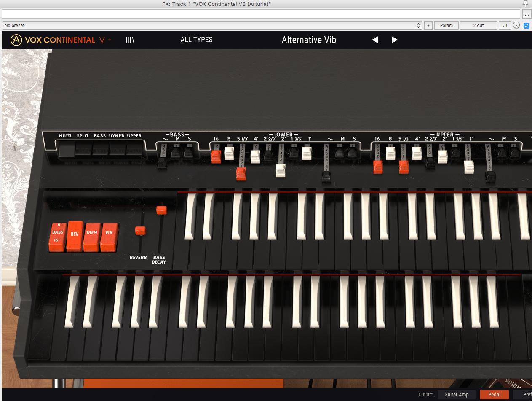Toggle the VIB rocker switch

(x=109, y=237)
